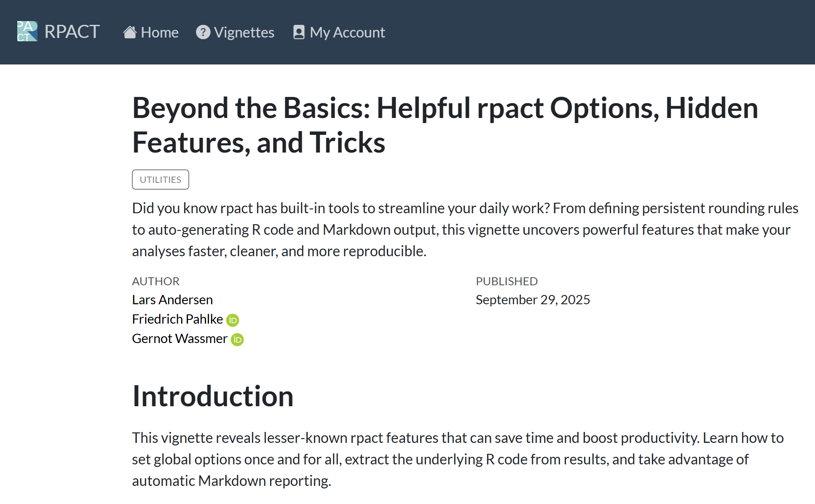
Task: Open the Home menu item
Action: click(159, 32)
